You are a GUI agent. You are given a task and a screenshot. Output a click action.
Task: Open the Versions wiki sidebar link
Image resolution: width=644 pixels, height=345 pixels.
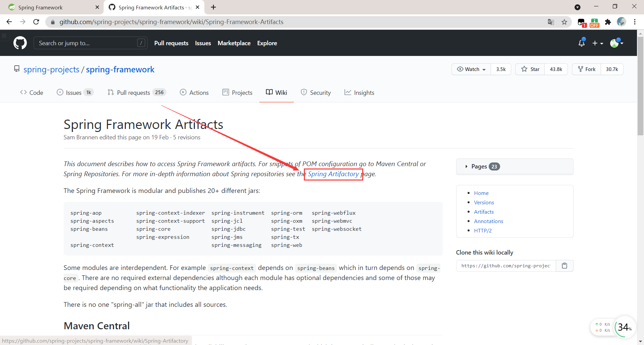(484, 202)
